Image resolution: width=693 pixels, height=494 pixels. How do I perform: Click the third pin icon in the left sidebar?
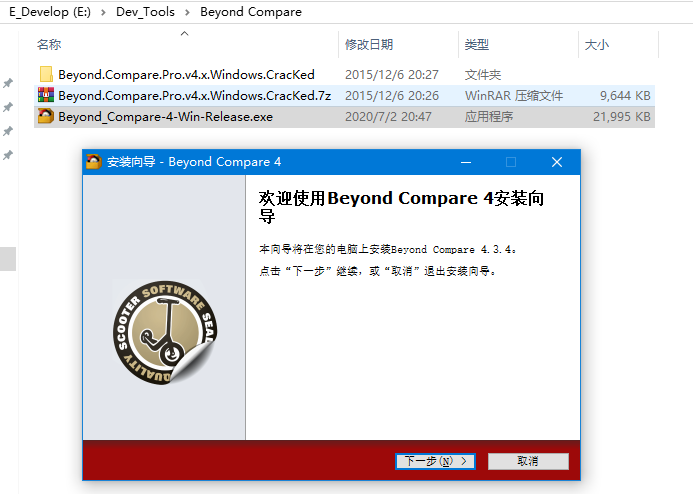click(x=8, y=131)
